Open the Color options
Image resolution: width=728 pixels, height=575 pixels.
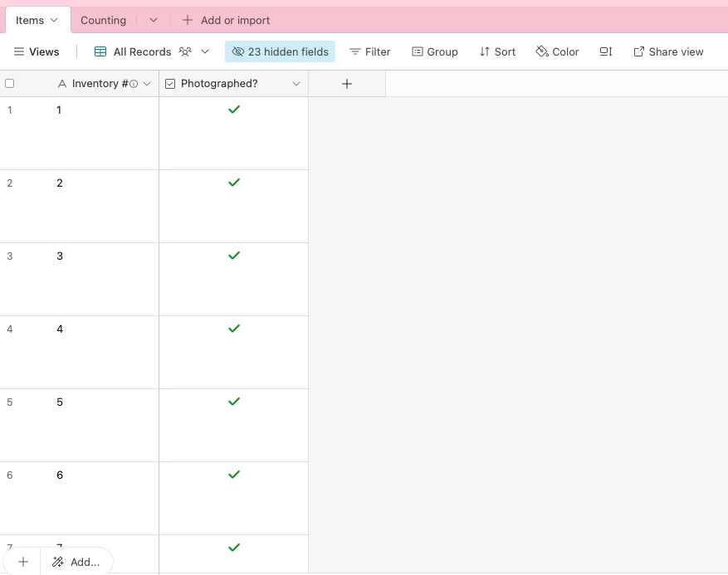pyautogui.click(x=557, y=51)
